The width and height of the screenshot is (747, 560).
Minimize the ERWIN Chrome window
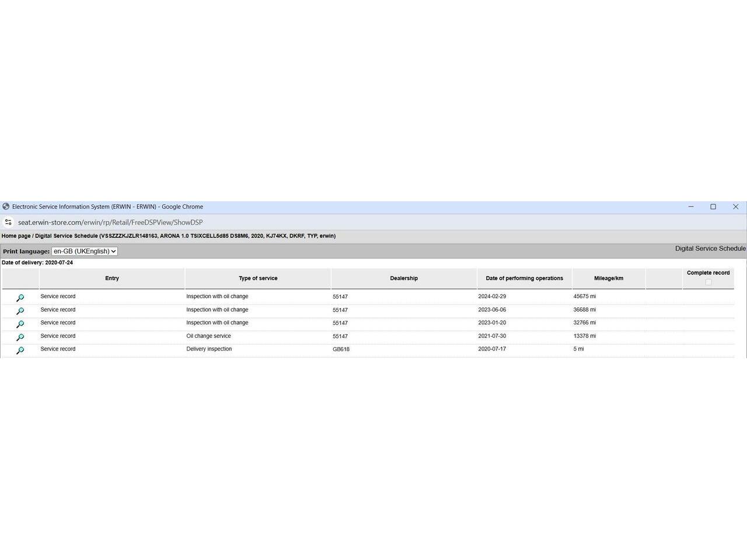point(691,206)
